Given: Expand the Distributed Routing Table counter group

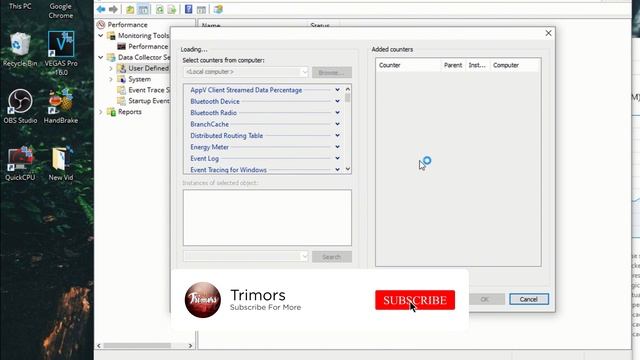Looking at the screenshot, I should click(x=337, y=136).
